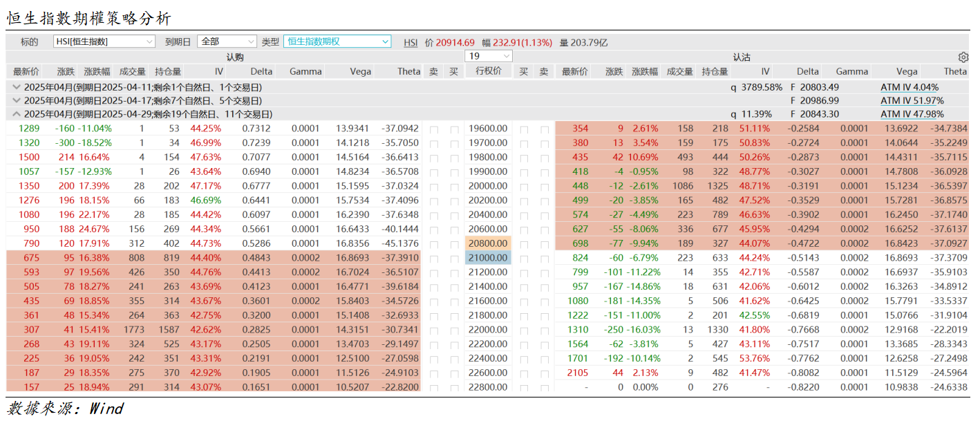Open the settings gear above the Theta column
980x421 pixels.
click(x=963, y=57)
